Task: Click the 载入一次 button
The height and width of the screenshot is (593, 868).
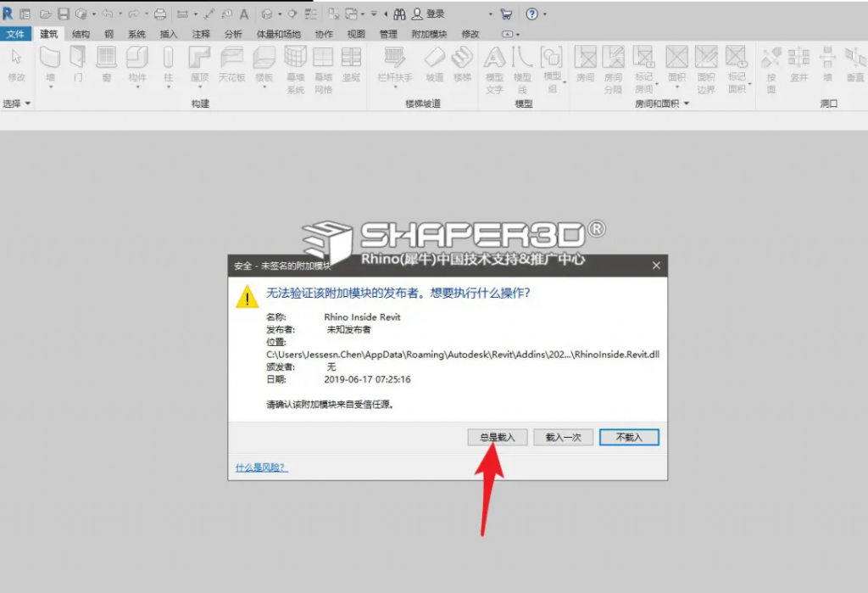Action: [x=563, y=437]
